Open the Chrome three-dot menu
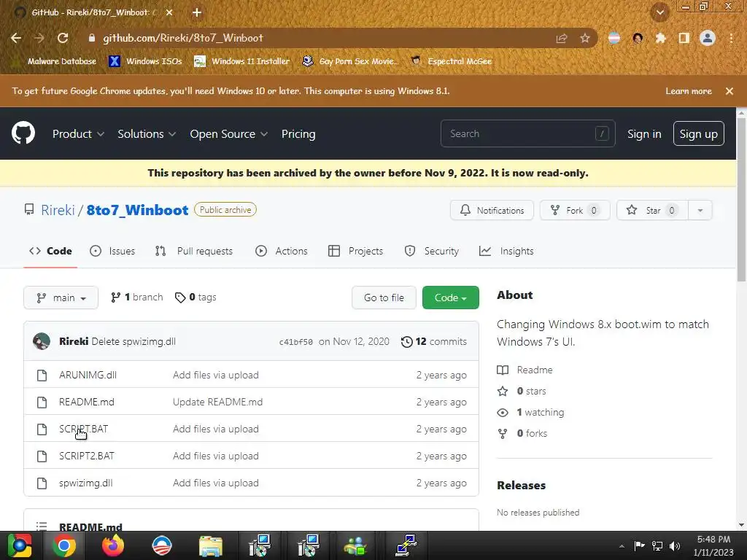 click(731, 38)
